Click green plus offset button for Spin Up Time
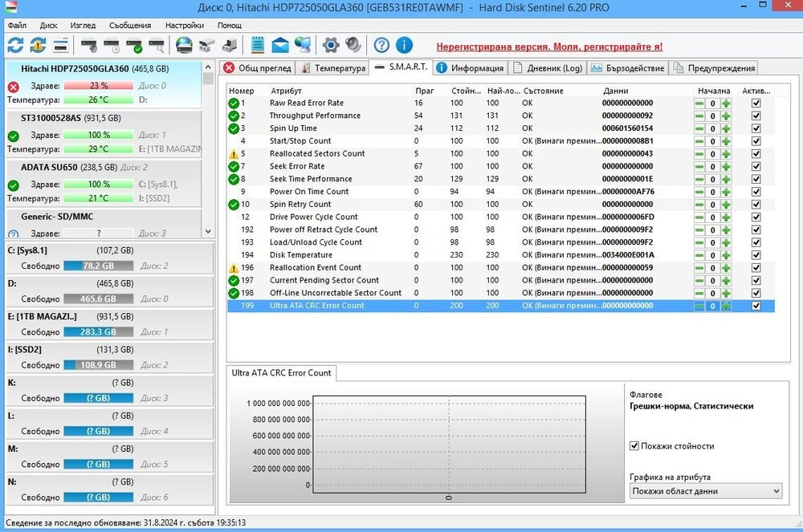This screenshot has width=803, height=532. pos(726,128)
